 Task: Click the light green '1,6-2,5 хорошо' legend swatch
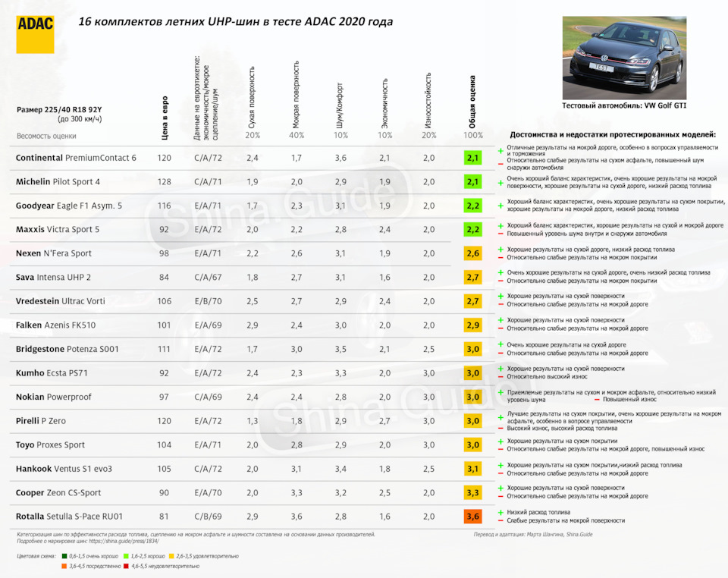125,556
